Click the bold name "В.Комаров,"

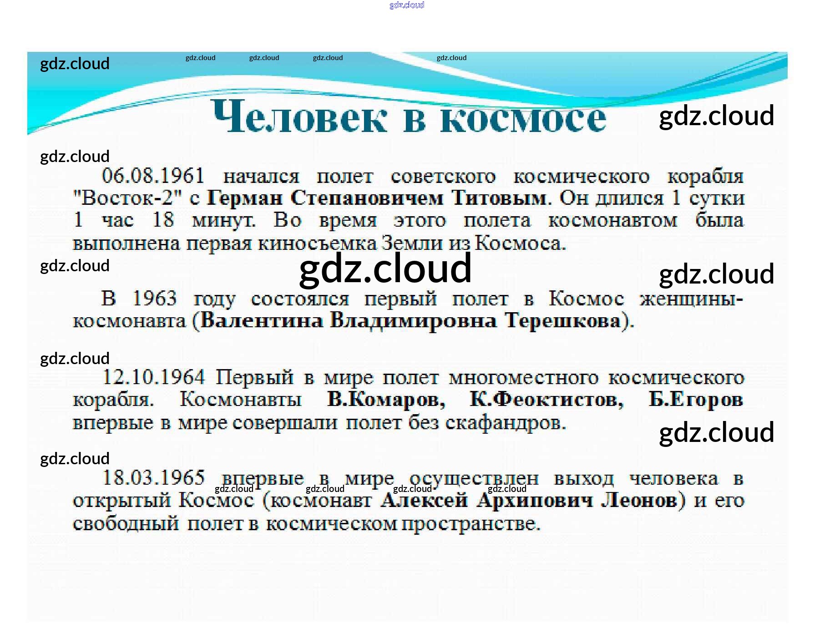386,400
